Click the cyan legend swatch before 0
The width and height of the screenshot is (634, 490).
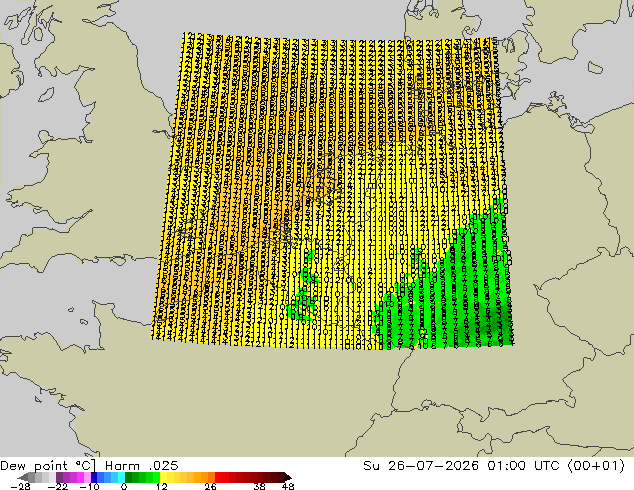(x=121, y=477)
